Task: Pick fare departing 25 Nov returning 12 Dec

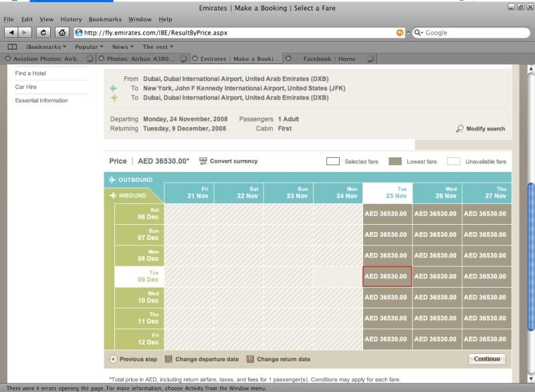Action: click(387, 339)
